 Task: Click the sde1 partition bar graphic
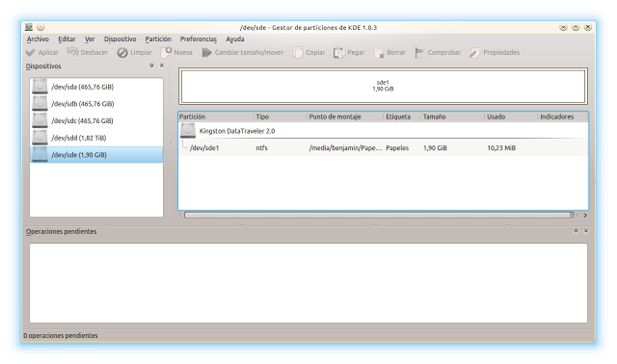pos(383,86)
